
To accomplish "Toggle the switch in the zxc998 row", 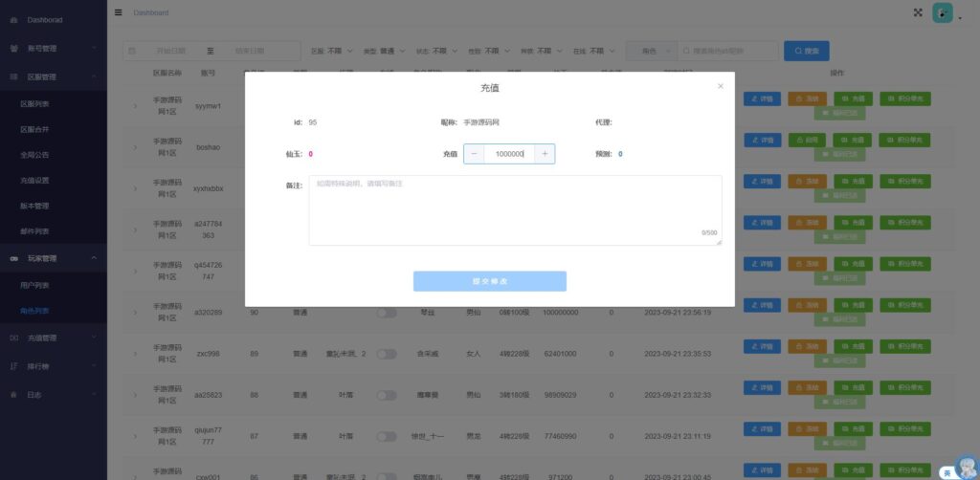I will [387, 354].
